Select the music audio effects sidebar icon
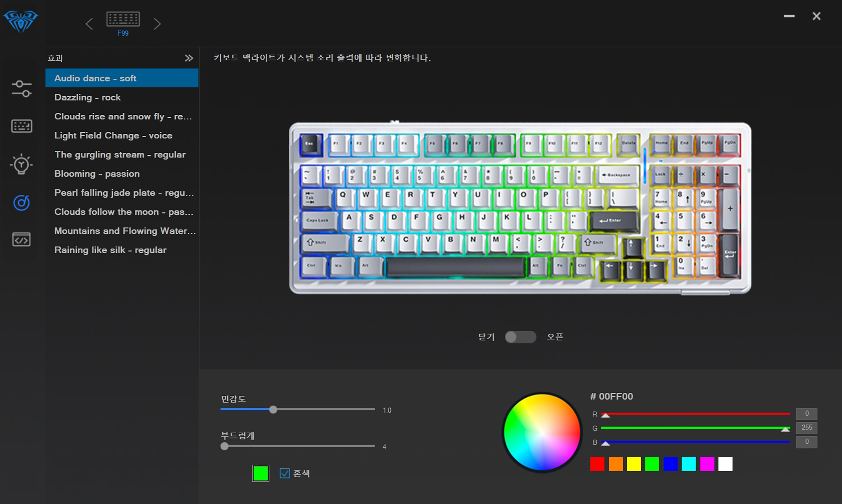 click(x=21, y=203)
